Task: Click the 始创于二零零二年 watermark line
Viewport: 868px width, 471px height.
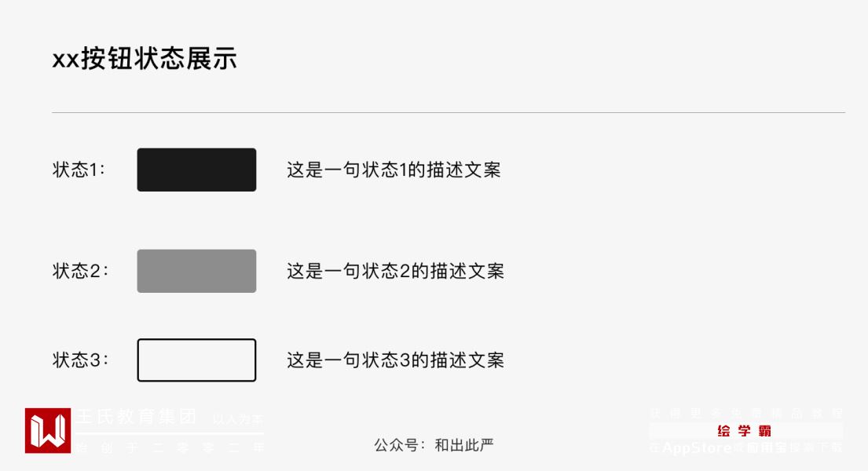Action: click(169, 448)
